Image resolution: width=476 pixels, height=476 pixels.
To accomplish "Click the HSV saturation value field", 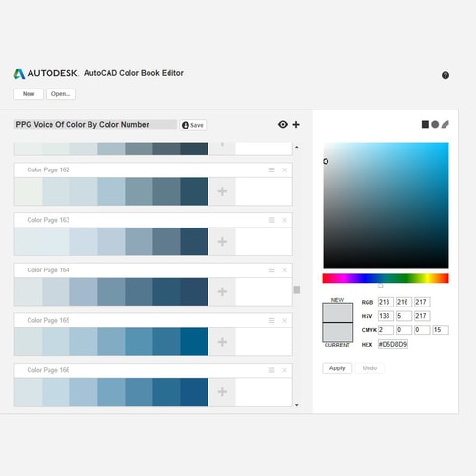I will 404,316.
